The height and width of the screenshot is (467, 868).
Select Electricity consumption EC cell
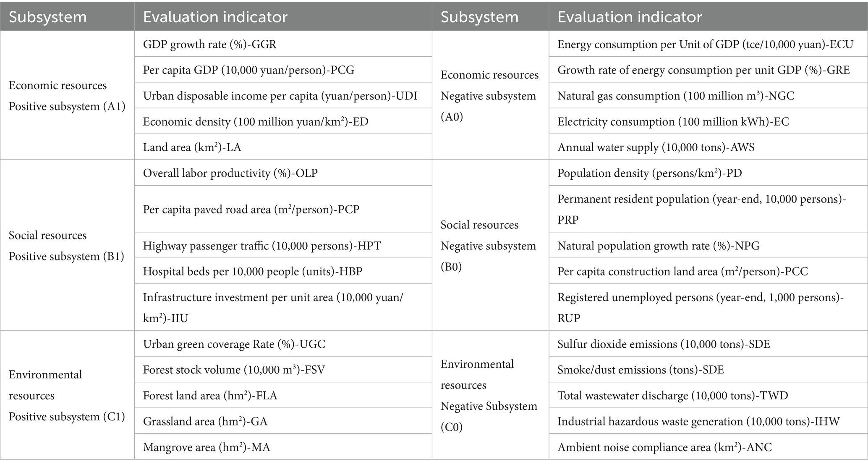709,121
